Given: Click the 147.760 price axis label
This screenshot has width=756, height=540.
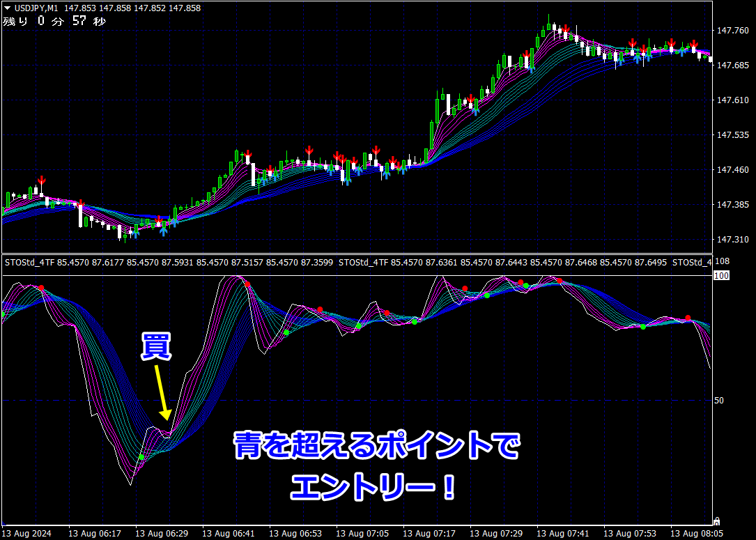Looking at the screenshot, I should (733, 31).
